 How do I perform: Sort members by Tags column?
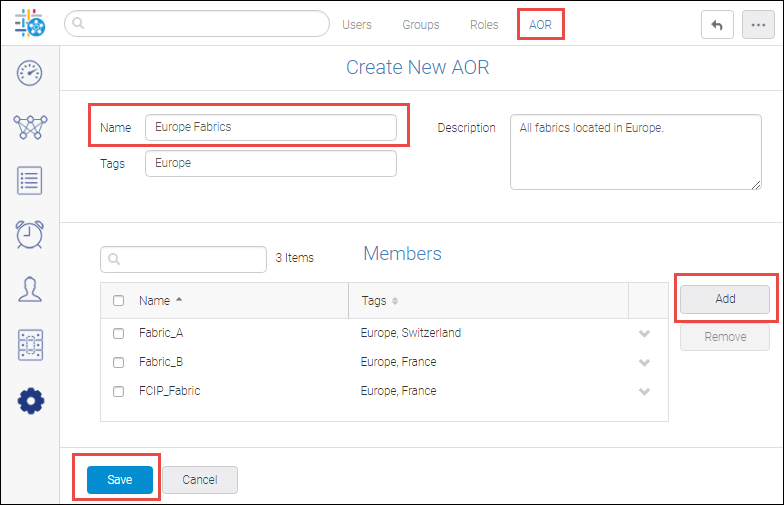click(380, 300)
